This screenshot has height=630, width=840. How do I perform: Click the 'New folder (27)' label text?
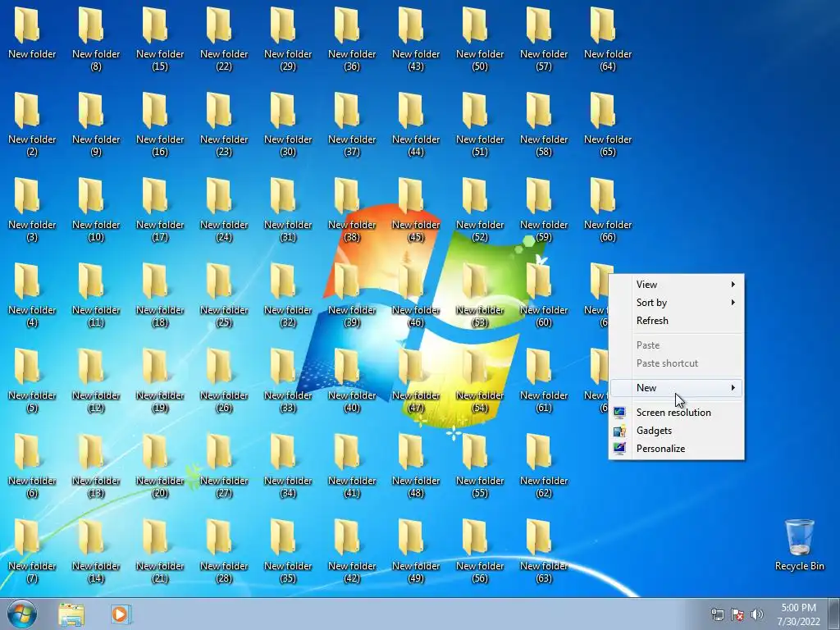pyautogui.click(x=224, y=487)
